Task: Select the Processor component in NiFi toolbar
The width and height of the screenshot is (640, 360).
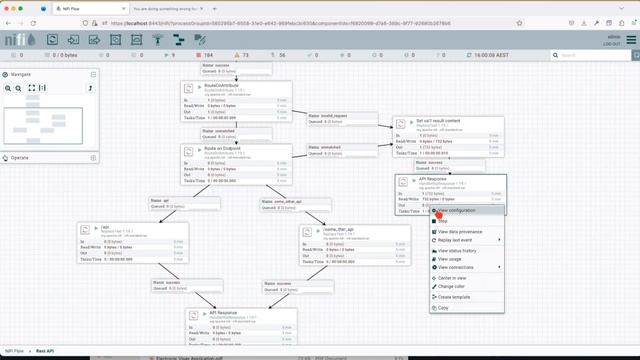Action: coord(52,40)
